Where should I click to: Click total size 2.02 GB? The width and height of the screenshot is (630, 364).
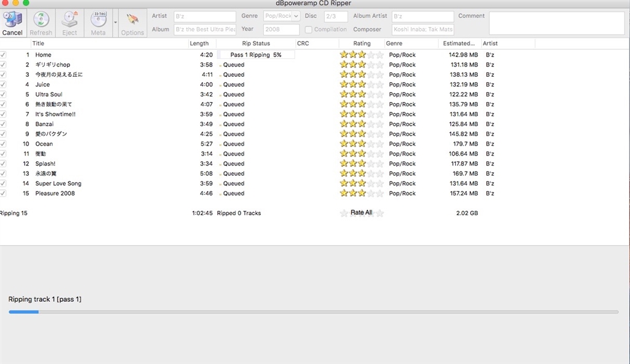pos(467,213)
